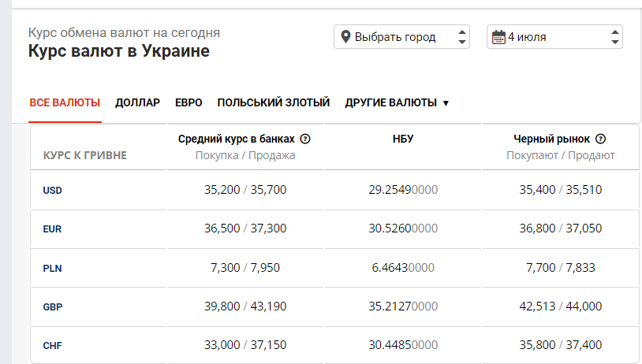
Task: Open the PLN currency link
Action: coord(52,268)
